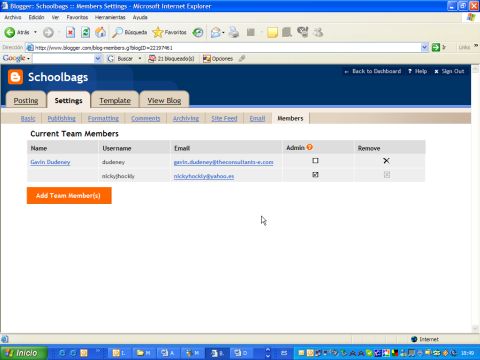Open Favoritos star in toolbar
The height and width of the screenshot is (360, 480).
[169, 32]
